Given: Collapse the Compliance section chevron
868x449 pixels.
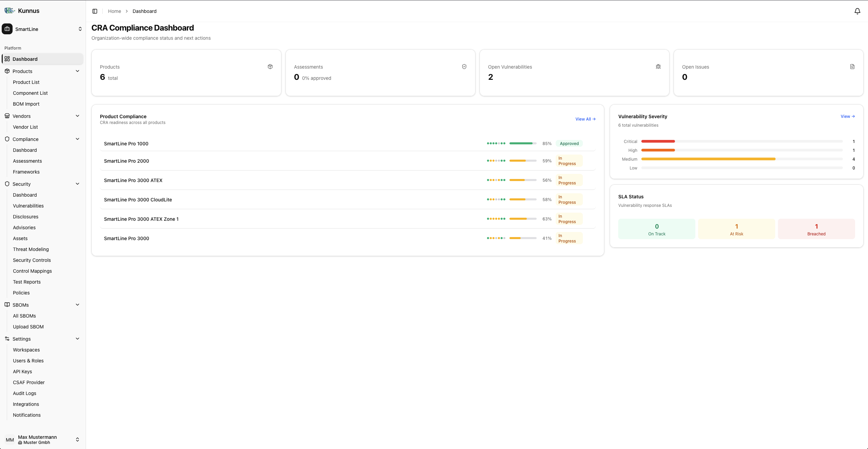Looking at the screenshot, I should click(x=77, y=139).
